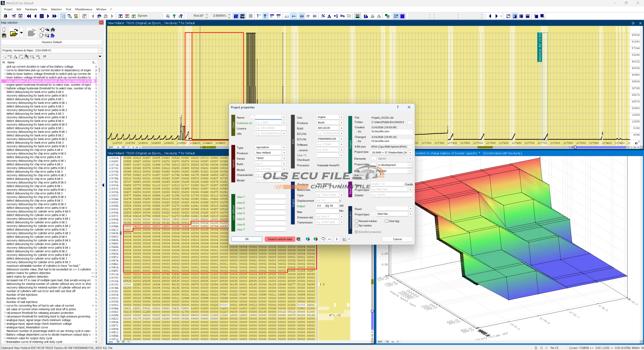This screenshot has width=644, height=350.
Task: Click Cancel in Project properties dialog
Action: (x=397, y=239)
